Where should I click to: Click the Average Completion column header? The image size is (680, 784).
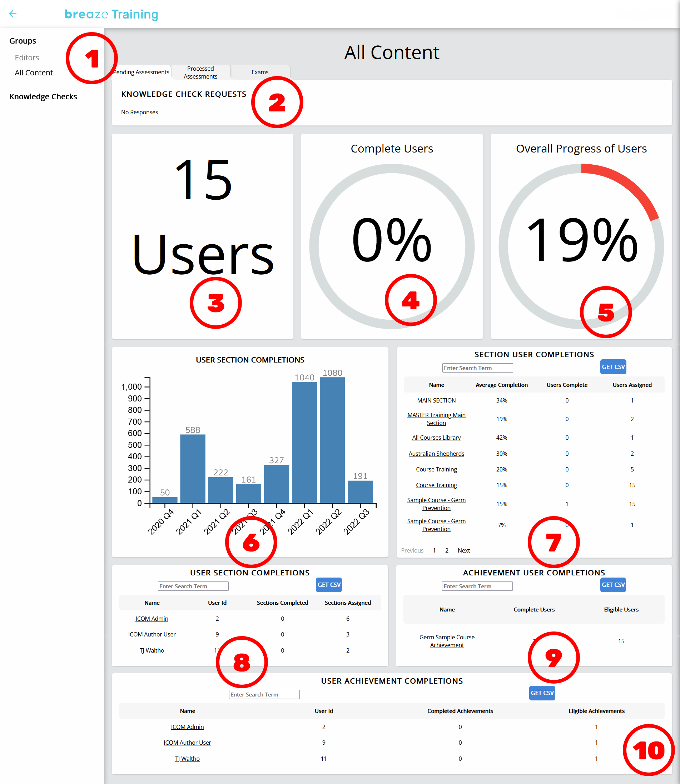coord(501,385)
